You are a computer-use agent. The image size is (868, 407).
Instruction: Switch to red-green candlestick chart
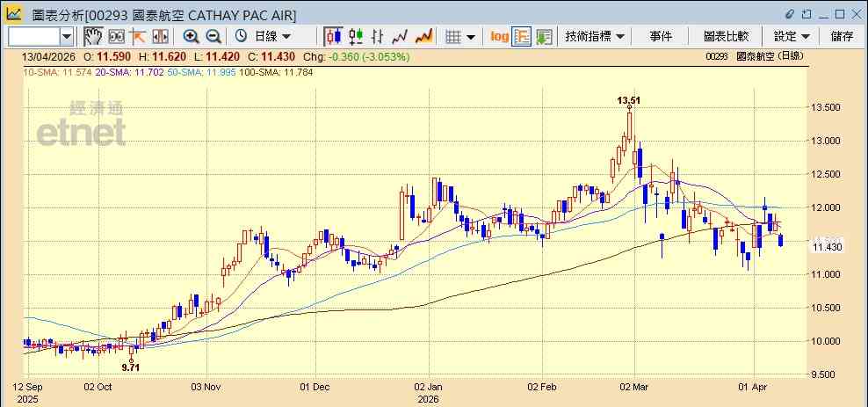[x=356, y=37]
